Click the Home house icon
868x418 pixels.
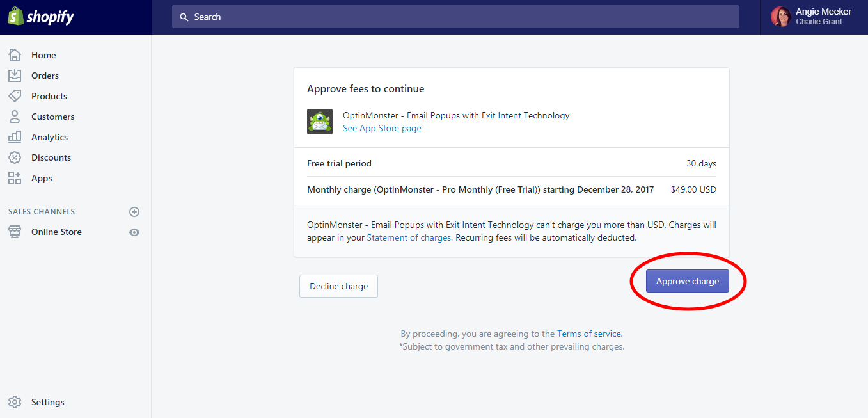point(15,55)
